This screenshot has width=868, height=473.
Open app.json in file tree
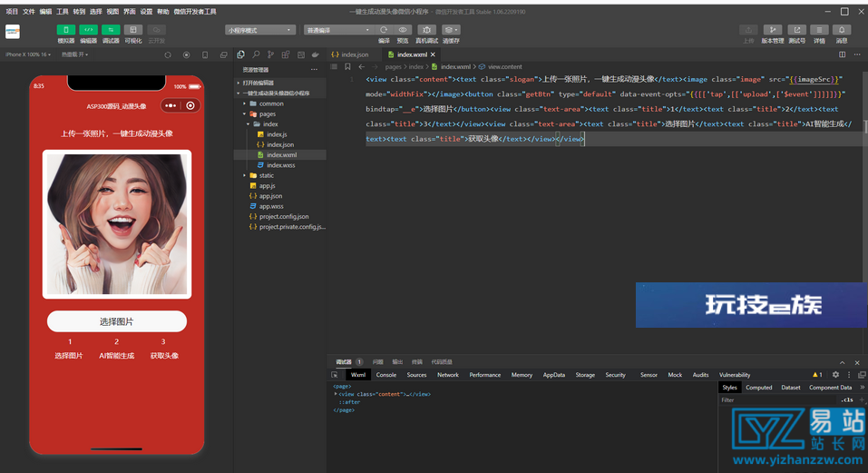(x=270, y=195)
